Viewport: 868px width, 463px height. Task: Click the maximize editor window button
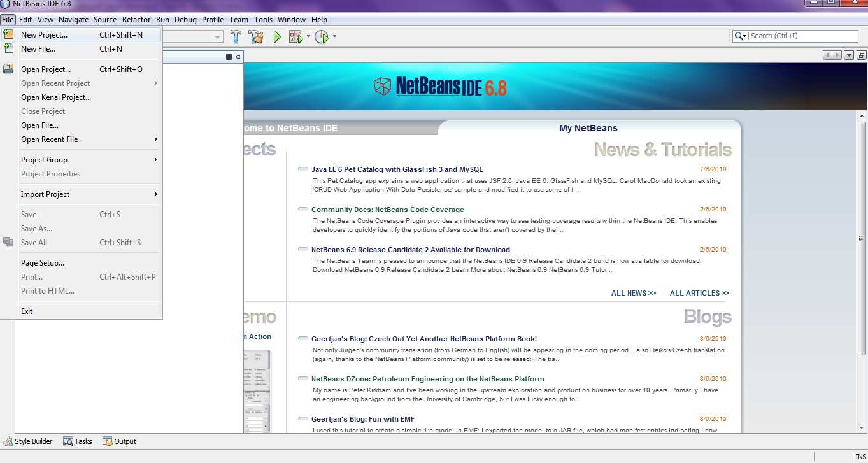coord(861,55)
